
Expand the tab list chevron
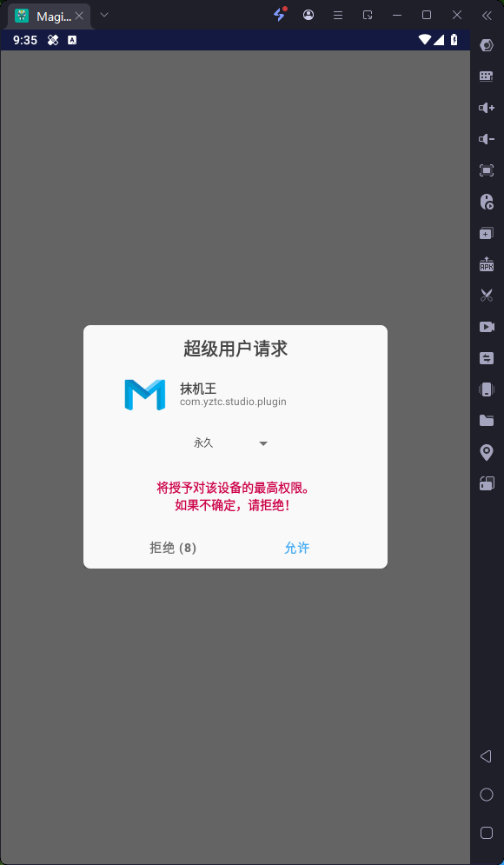104,15
